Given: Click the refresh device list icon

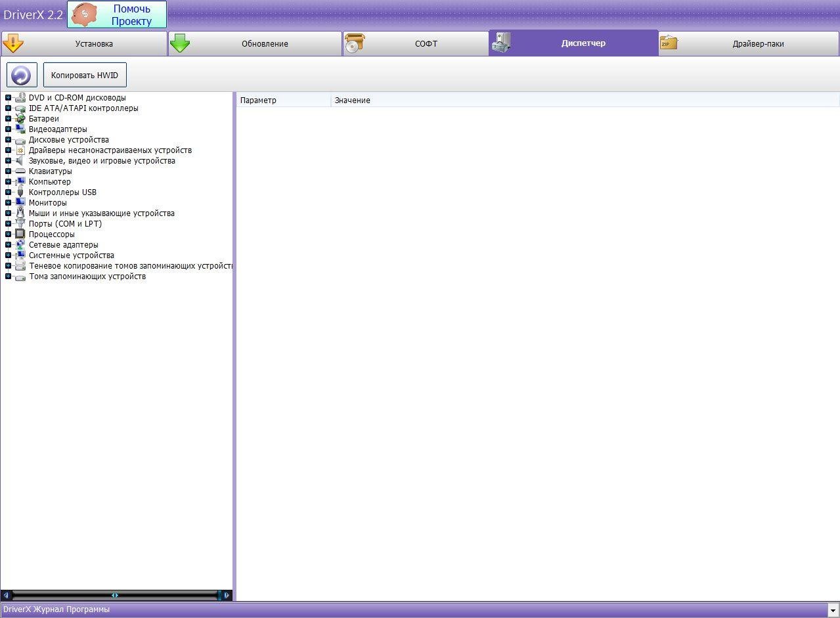Looking at the screenshot, I should coord(22,75).
